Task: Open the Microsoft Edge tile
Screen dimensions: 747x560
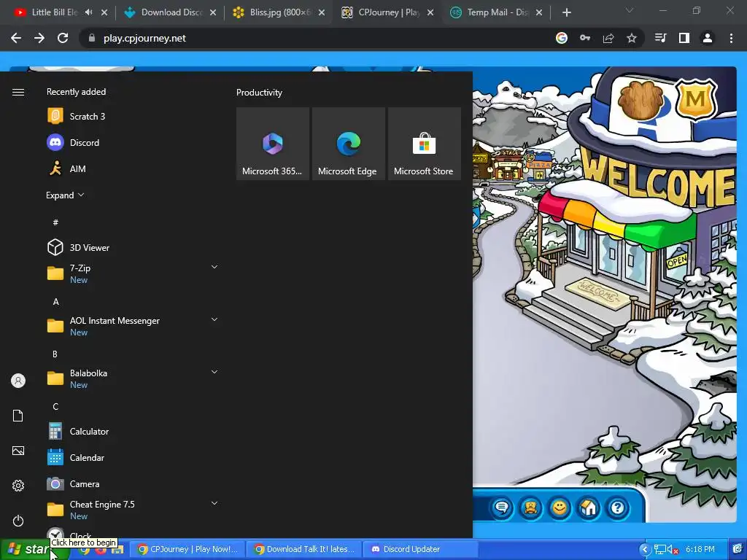Action: [348, 144]
